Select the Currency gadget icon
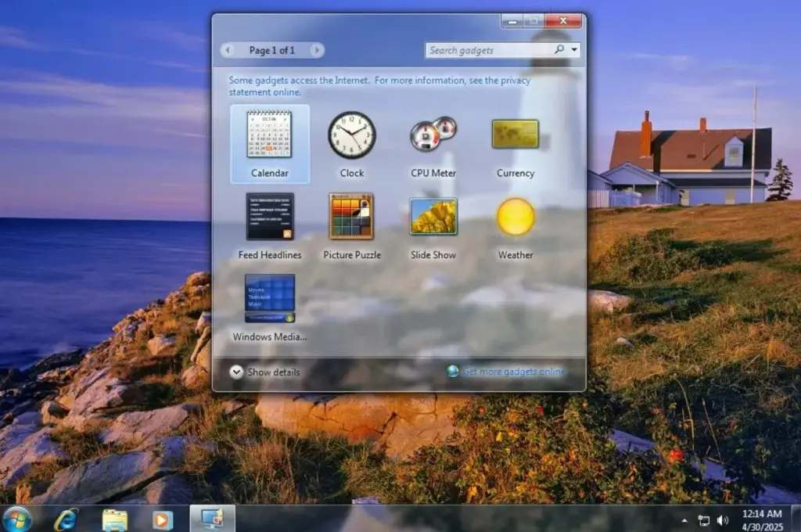801x532 pixels. point(515,134)
